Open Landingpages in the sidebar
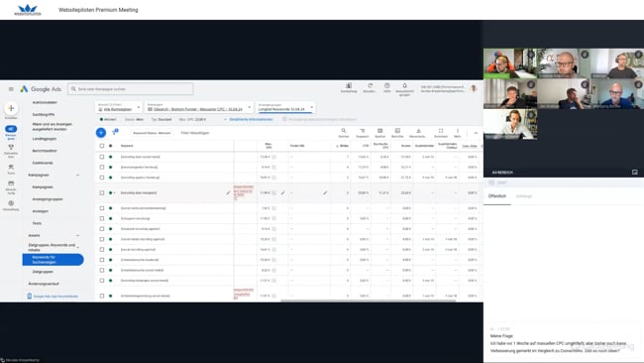The image size is (644, 363). (x=45, y=139)
